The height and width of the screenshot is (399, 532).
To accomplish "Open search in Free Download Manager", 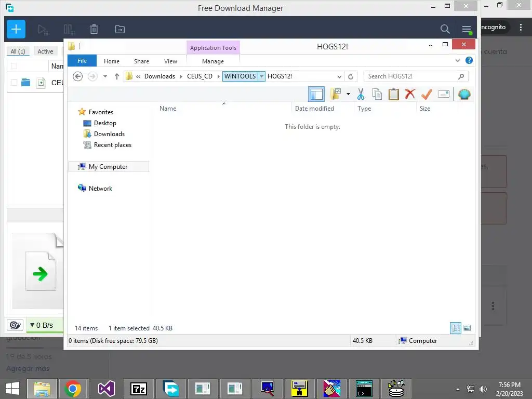I will point(445,29).
